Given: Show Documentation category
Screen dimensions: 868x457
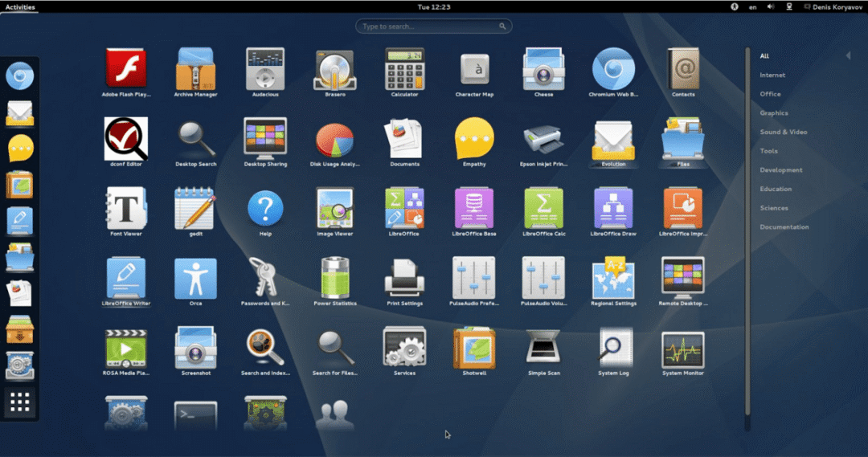Looking at the screenshot, I should coord(784,226).
